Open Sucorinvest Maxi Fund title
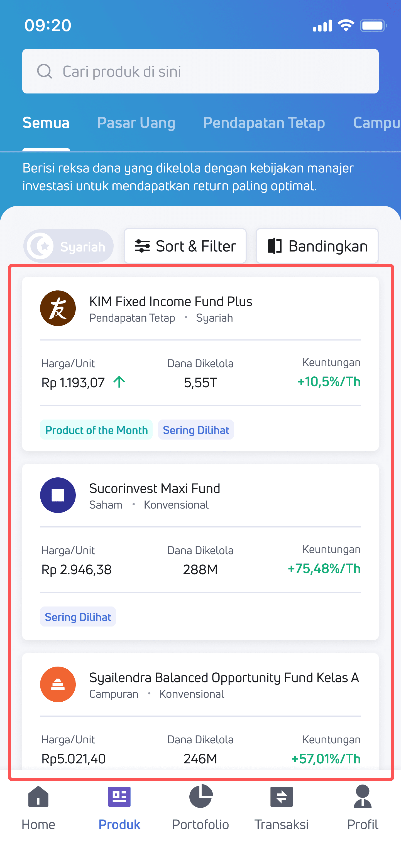Screen dimensions: 401x868 coord(155,489)
